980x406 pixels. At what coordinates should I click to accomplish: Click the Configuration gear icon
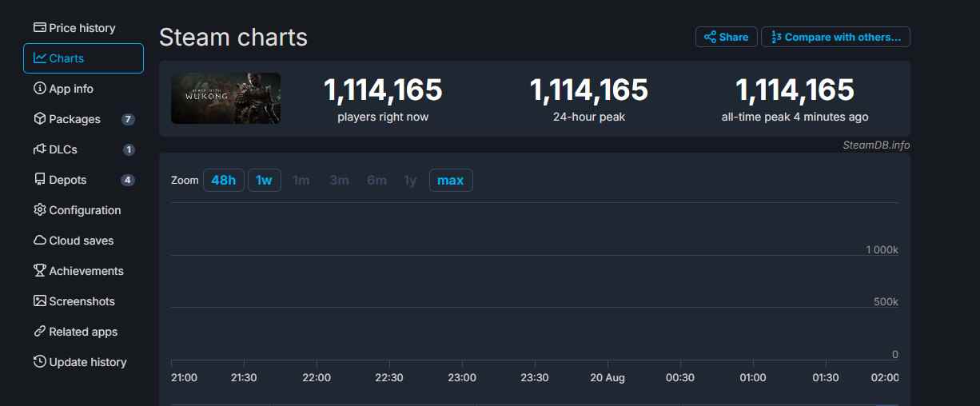click(39, 210)
